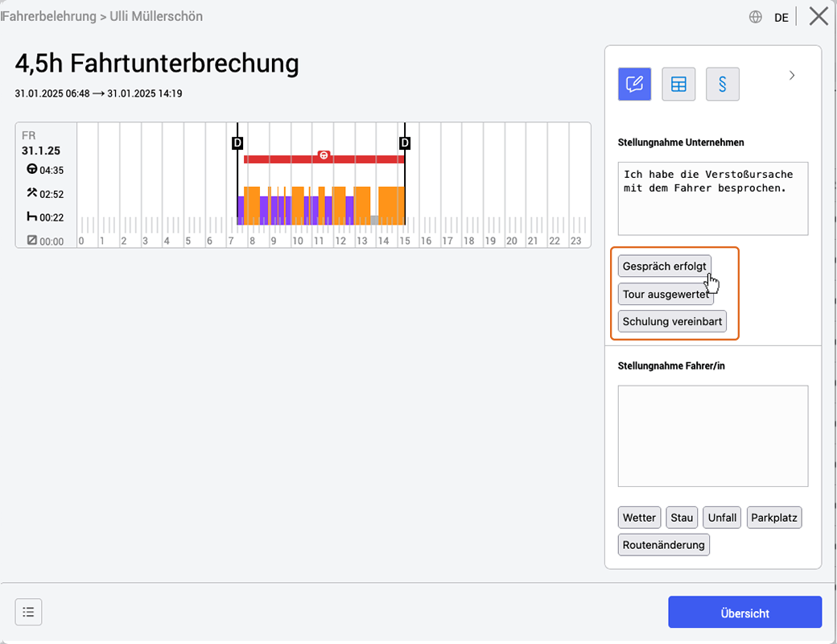Insert the 'Stau' reason tag
The width and height of the screenshot is (837, 644).
tap(682, 518)
